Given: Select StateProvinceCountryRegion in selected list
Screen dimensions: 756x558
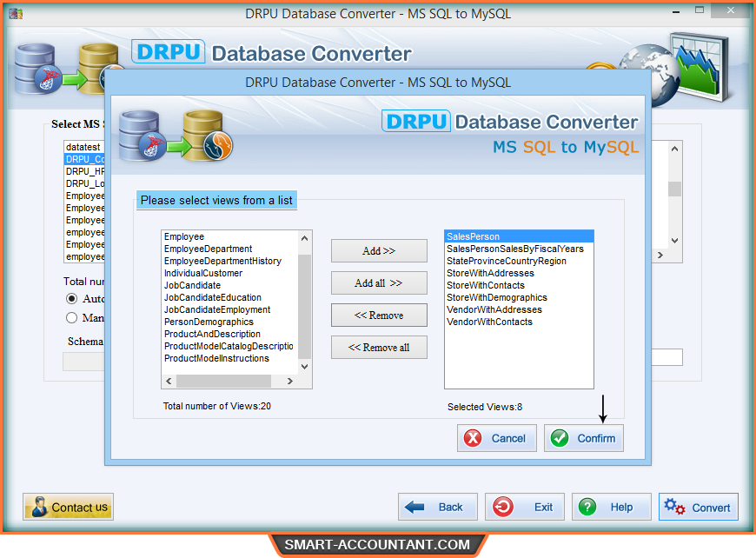Looking at the screenshot, I should click(x=519, y=261).
